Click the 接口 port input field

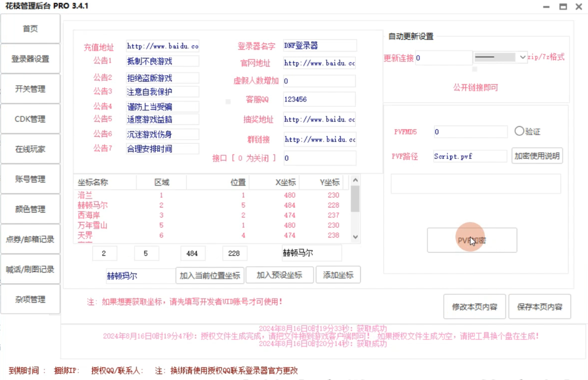(320, 158)
